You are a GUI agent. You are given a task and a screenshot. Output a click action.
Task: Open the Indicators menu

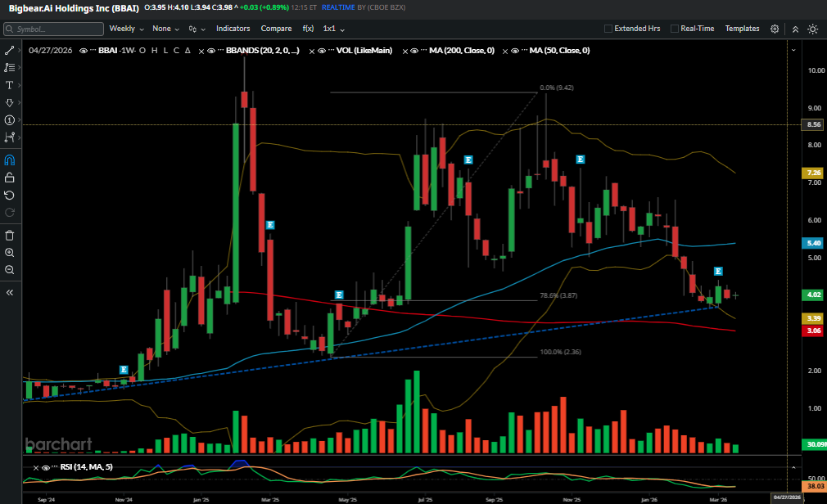point(233,29)
